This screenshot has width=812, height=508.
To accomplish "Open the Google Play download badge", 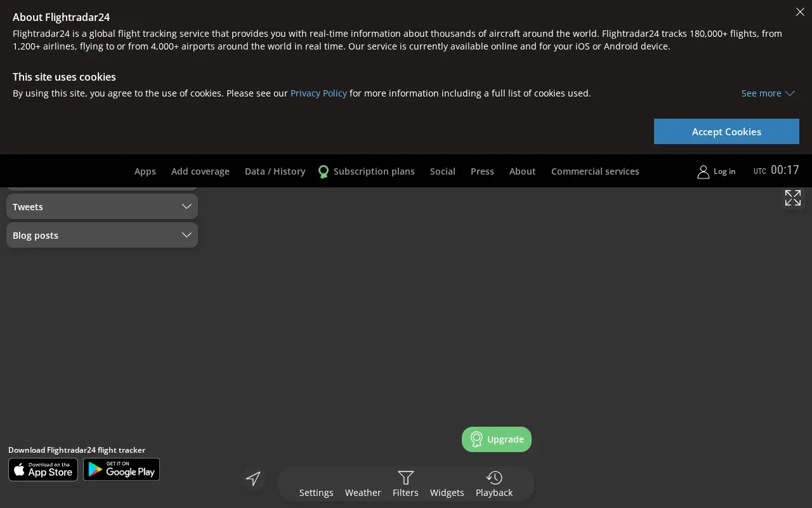I will (122, 470).
